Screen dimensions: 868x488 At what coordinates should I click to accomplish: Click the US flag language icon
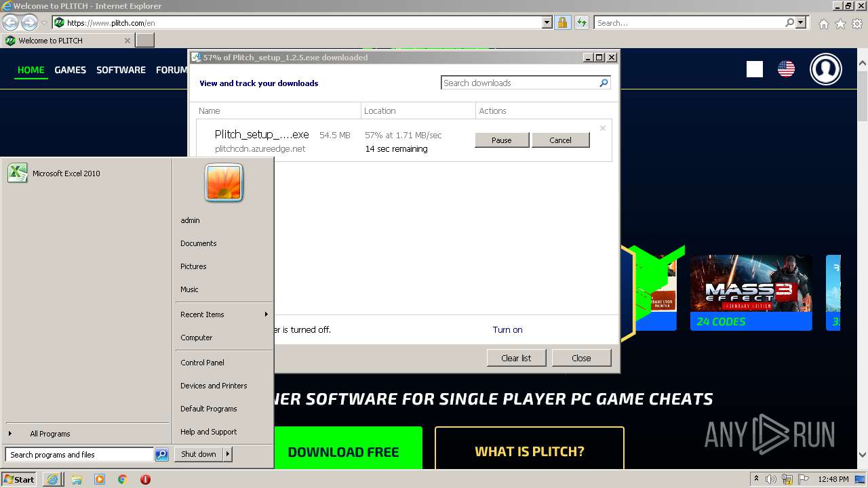786,69
